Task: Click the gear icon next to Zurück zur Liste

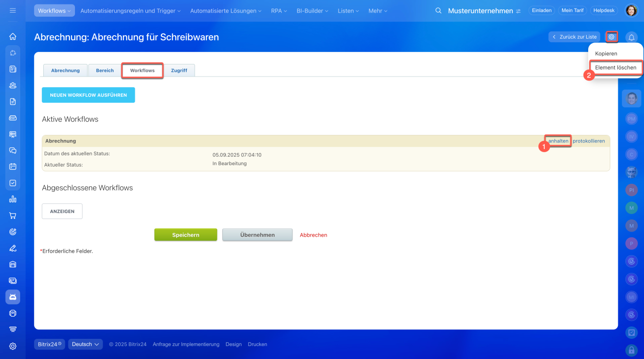Action: tap(611, 37)
